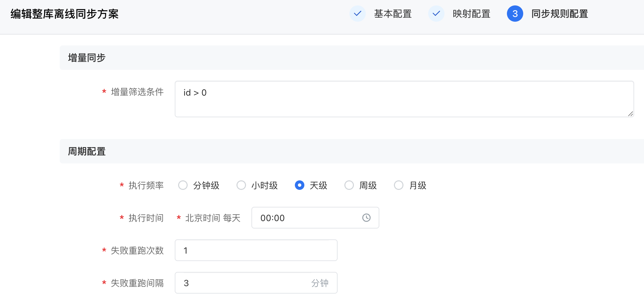Switch to the 映射配置 step
The height and width of the screenshot is (297, 644).
[472, 14]
